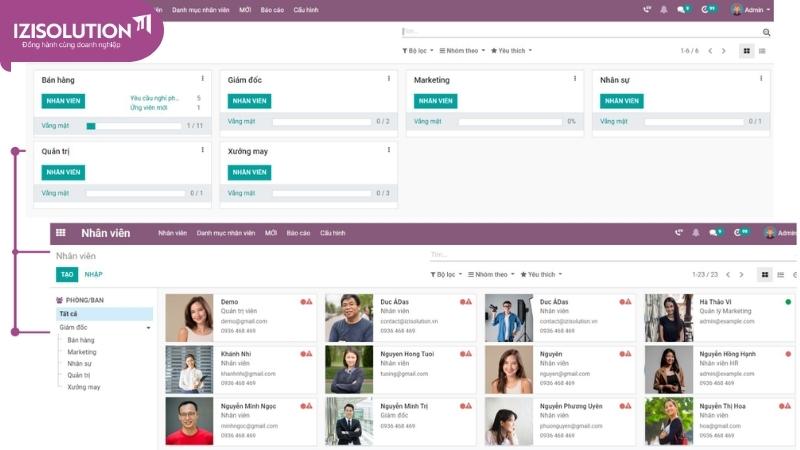Open three-dot menu on Bán hàng card
The width and height of the screenshot is (800, 450).
tap(203, 79)
